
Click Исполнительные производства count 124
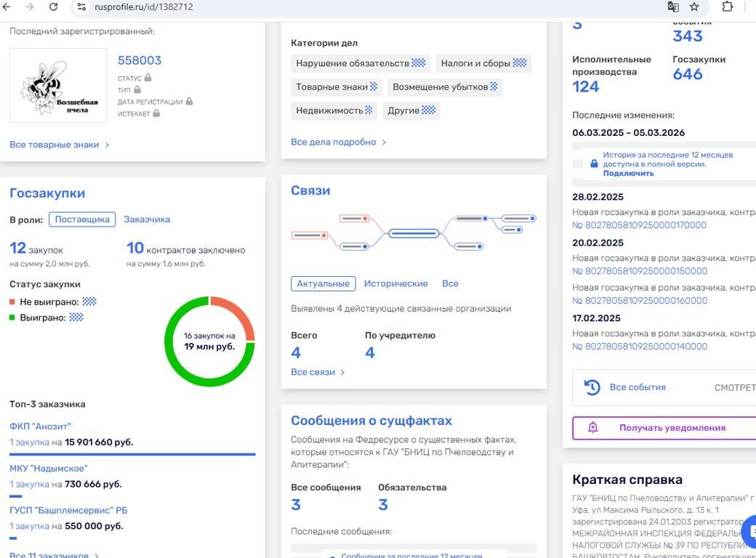coord(585,86)
